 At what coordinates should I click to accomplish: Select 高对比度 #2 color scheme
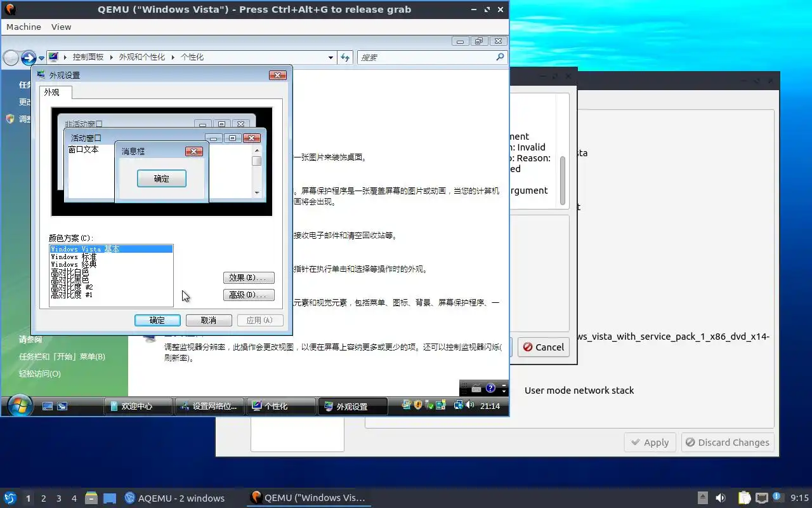pos(111,287)
